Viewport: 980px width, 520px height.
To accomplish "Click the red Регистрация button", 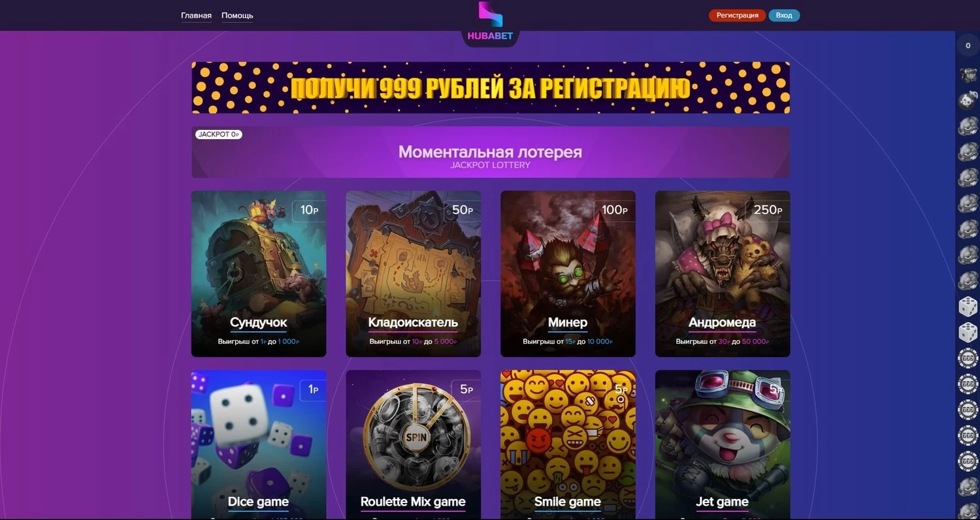I will [737, 16].
